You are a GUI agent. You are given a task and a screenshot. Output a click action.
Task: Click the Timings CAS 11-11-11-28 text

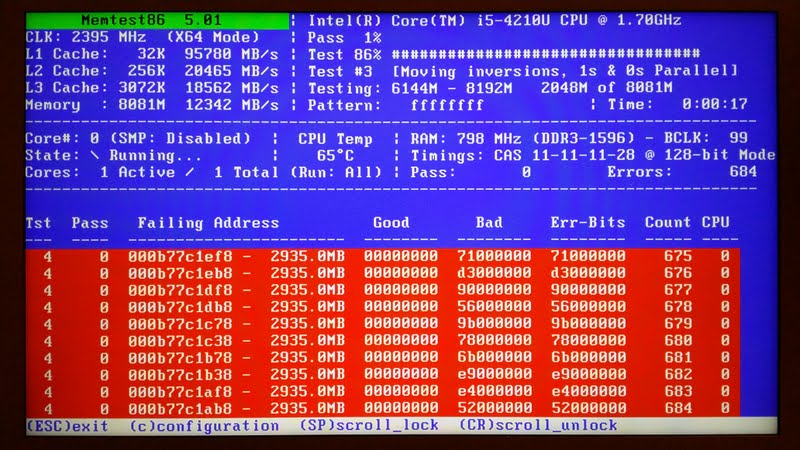coord(523,155)
